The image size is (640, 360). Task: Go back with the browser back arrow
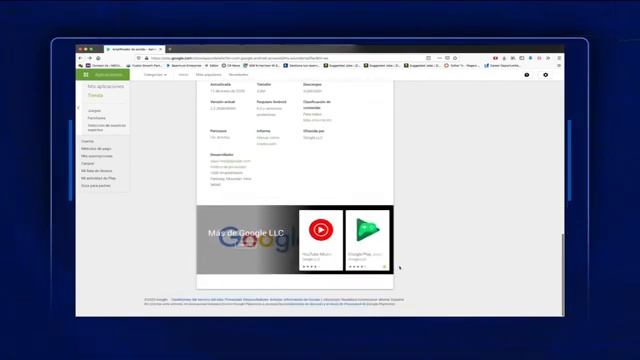[80, 58]
